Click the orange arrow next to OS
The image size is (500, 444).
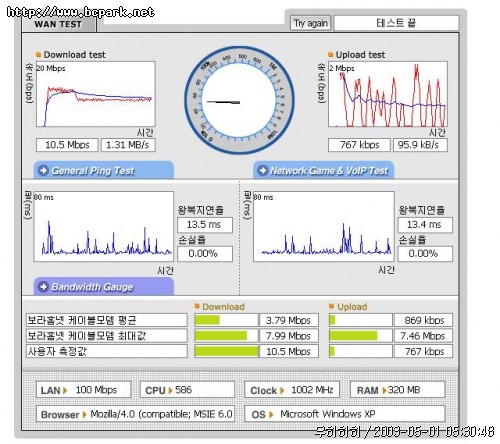pos(271,415)
